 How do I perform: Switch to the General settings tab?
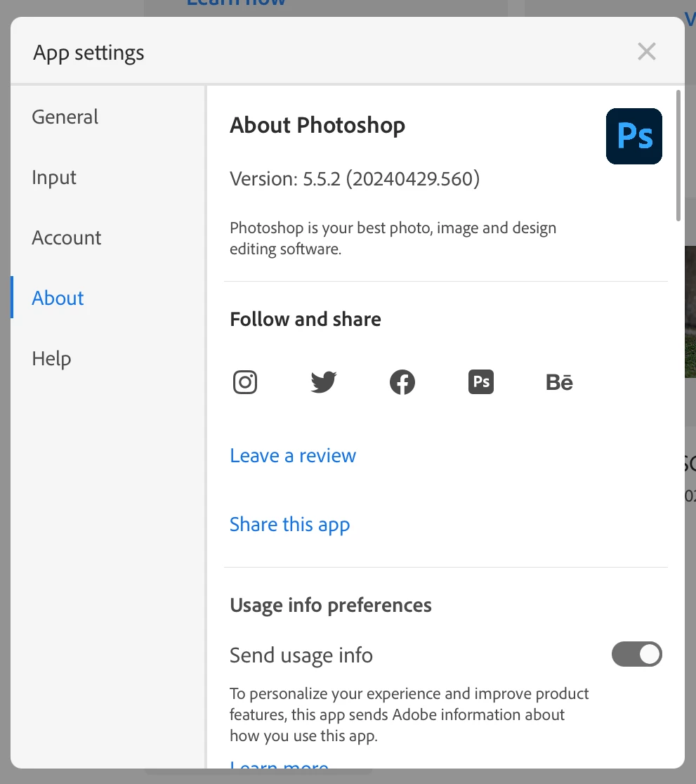click(65, 117)
